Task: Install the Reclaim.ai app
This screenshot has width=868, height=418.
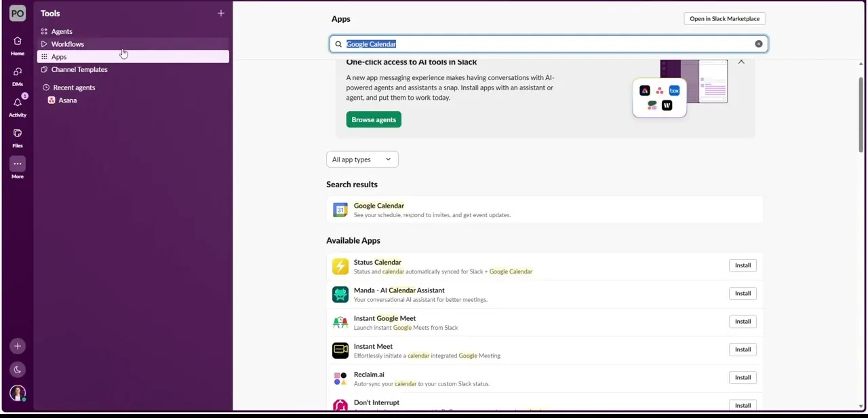Action: click(x=743, y=377)
